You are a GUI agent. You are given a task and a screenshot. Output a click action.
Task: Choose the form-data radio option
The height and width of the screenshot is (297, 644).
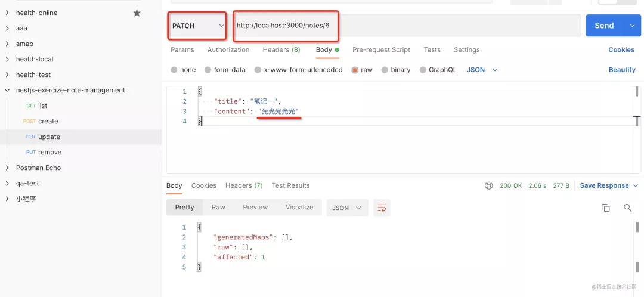[x=208, y=70]
